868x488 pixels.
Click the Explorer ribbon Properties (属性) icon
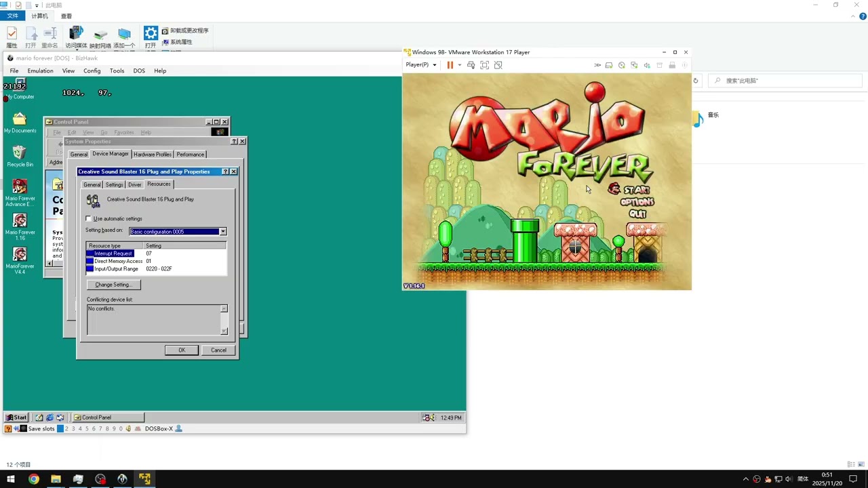[12, 37]
